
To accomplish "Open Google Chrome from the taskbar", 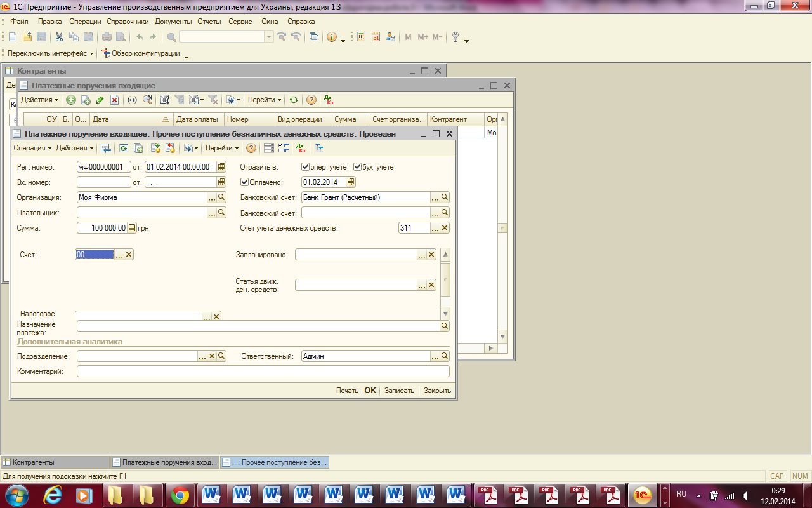I will point(180,495).
